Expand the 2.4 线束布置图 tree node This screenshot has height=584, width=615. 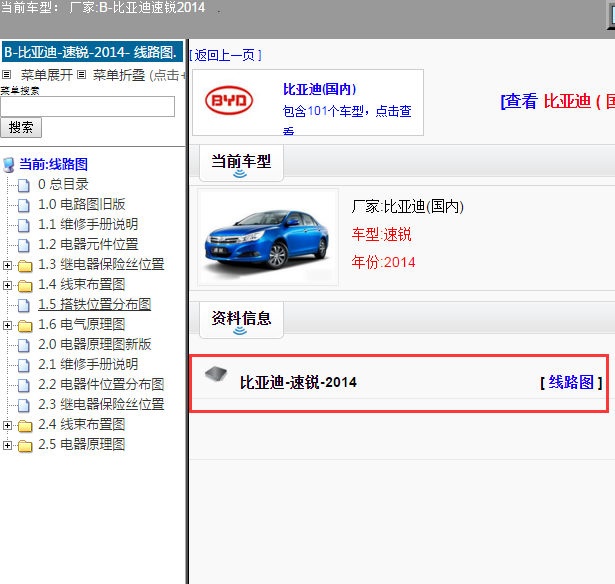point(8,425)
